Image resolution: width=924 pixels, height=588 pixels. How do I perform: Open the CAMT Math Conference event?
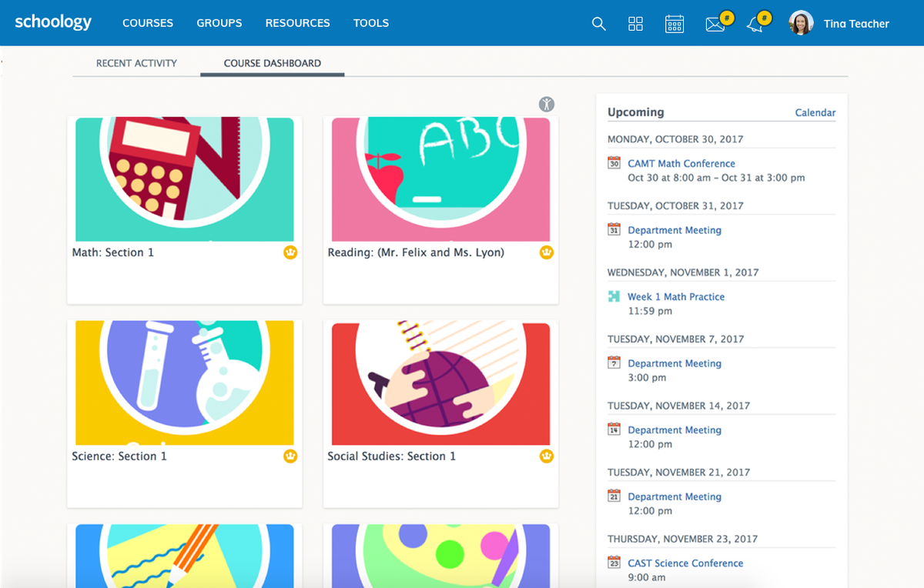tap(681, 163)
